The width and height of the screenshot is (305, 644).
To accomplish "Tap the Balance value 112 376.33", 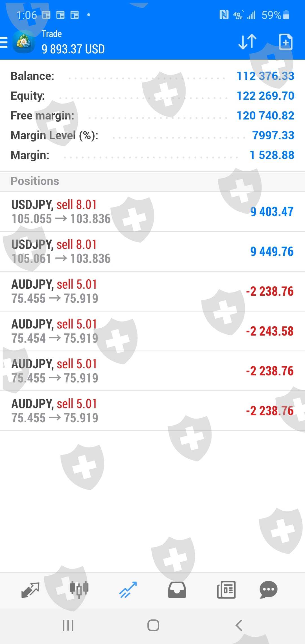I will pyautogui.click(x=265, y=76).
